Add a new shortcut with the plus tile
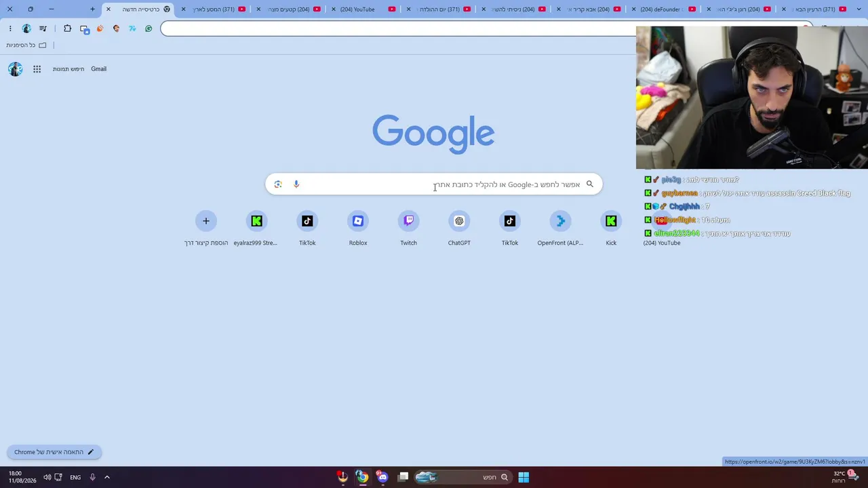868x488 pixels. pyautogui.click(x=206, y=229)
